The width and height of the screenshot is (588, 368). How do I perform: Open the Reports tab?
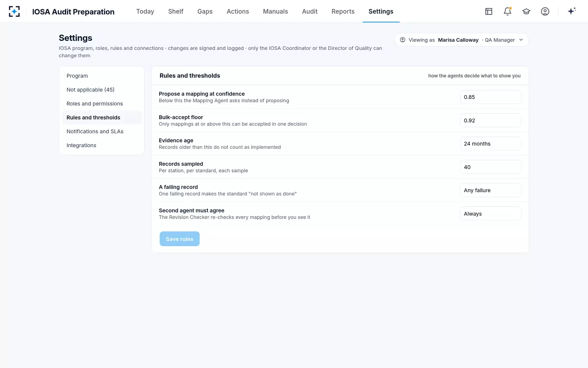coord(343,11)
